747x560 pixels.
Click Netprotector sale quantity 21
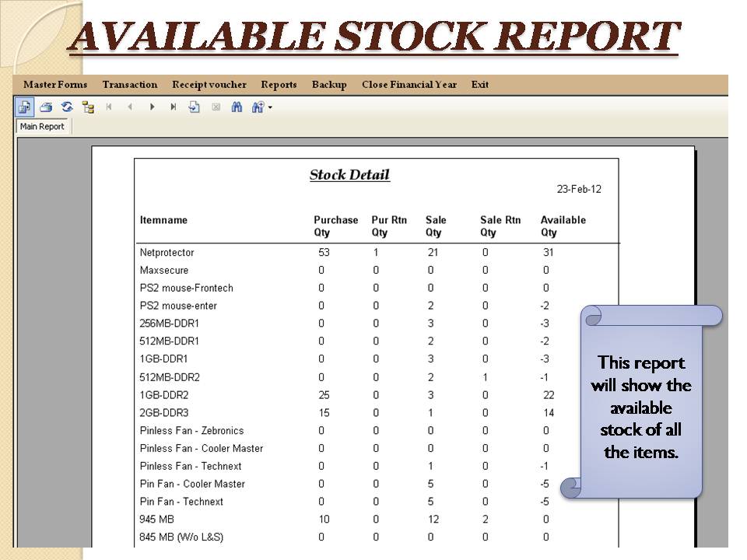[x=433, y=252]
